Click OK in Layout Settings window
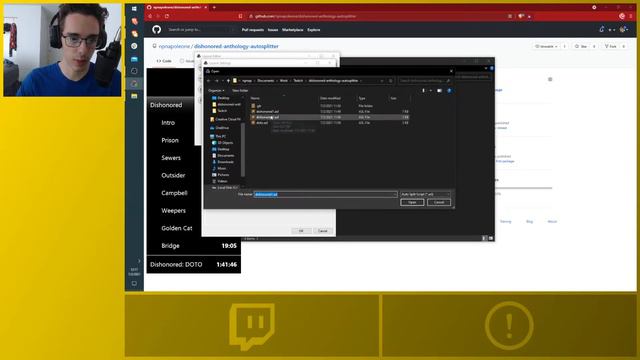640x360 pixels. point(301,231)
